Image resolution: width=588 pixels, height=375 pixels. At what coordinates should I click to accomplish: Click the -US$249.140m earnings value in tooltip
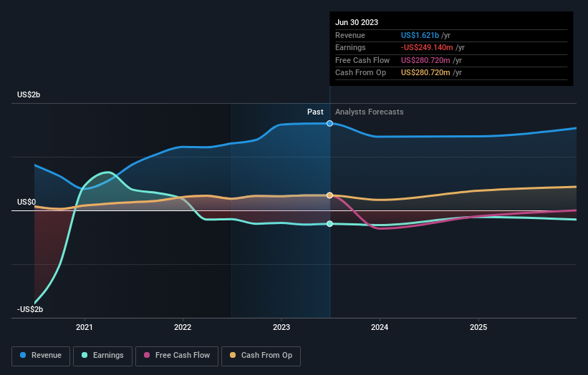coord(427,47)
